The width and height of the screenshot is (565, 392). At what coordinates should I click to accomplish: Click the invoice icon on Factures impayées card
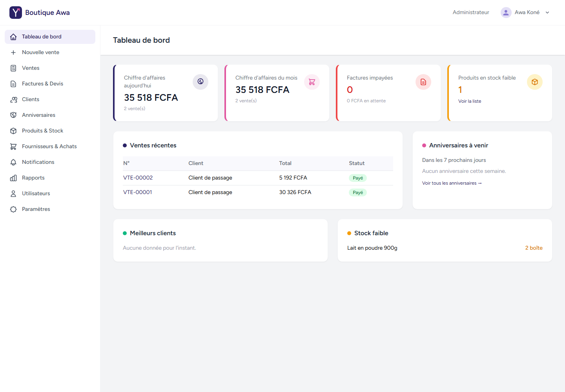(x=423, y=82)
